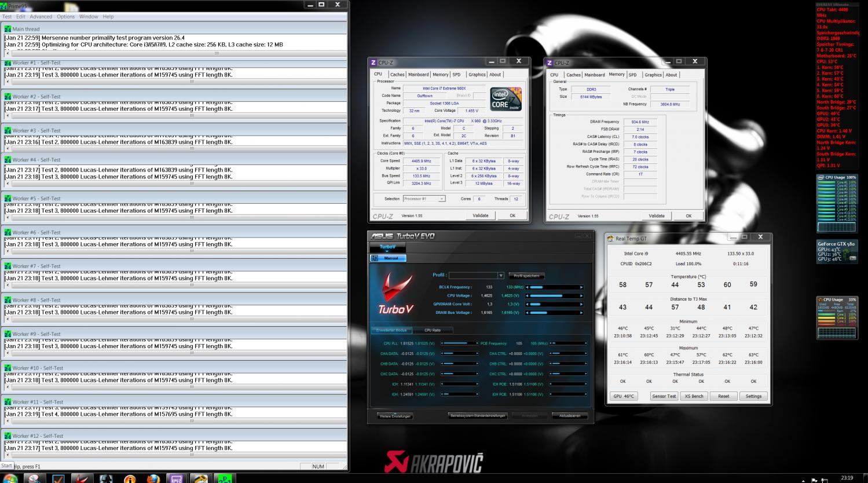Open the orange info taskbar icon

pyautogui.click(x=130, y=479)
